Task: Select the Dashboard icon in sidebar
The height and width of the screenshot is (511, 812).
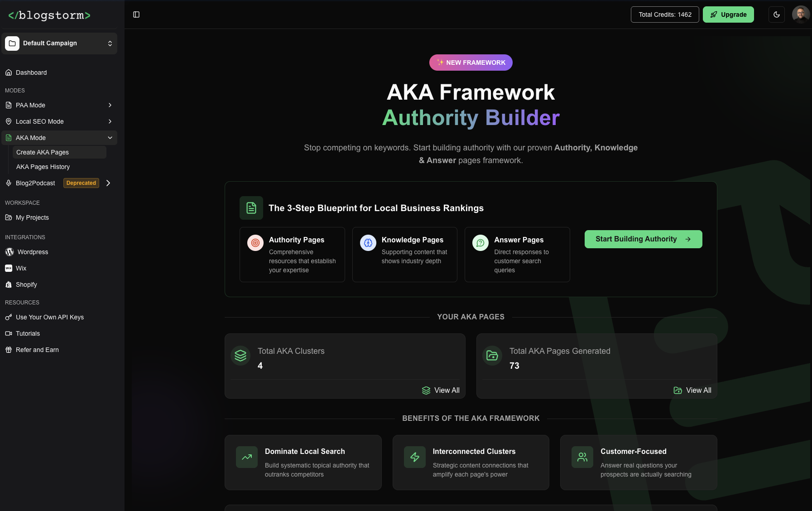Action: (x=9, y=72)
